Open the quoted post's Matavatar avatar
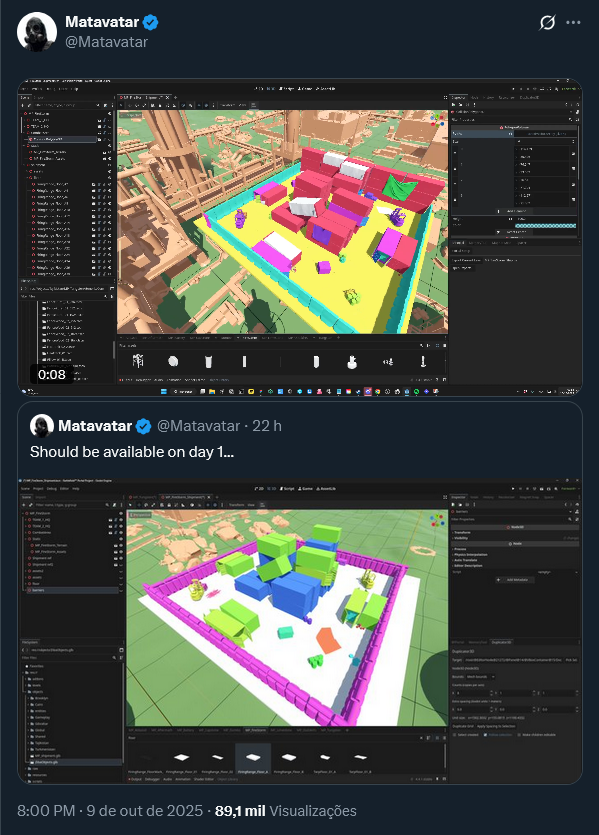Screen dimensions: 599x835 click(x=42, y=425)
